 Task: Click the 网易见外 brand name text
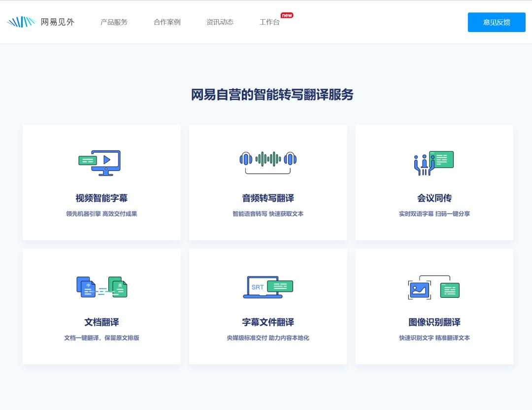coord(57,22)
